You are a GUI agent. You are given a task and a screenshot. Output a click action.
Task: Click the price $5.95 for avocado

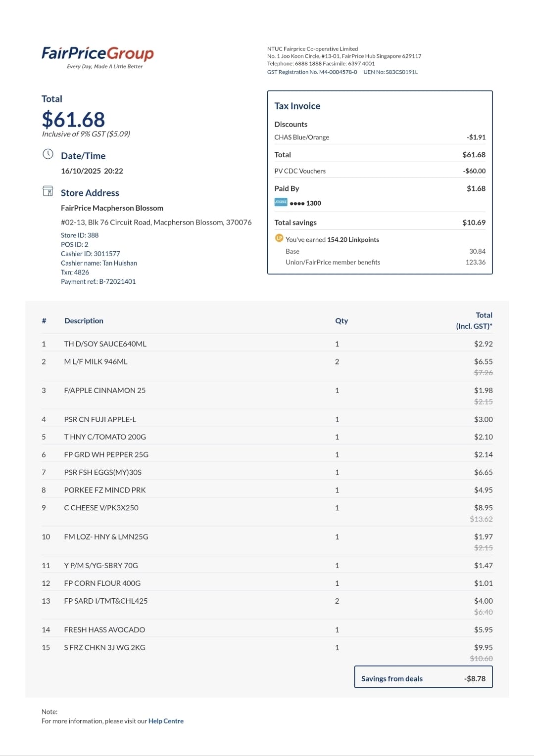tap(484, 630)
